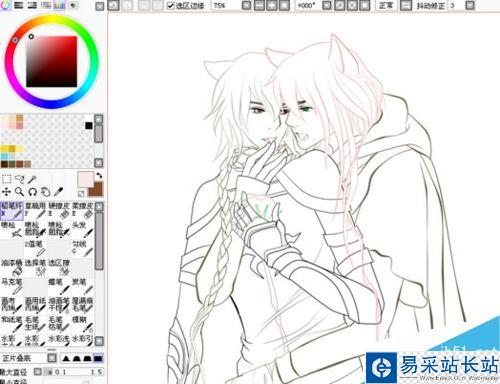The image size is (500, 384).
Task: Toggle the HSV slider panel icon
Action: 32,5
